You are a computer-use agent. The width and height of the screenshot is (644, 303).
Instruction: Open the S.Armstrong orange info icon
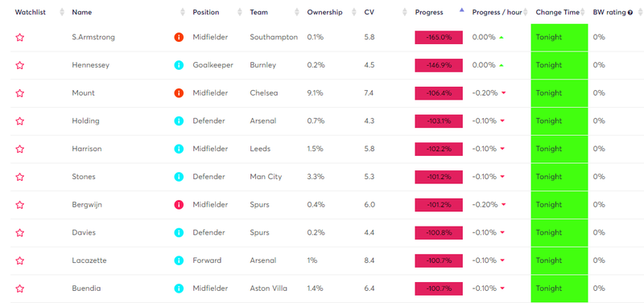179,37
